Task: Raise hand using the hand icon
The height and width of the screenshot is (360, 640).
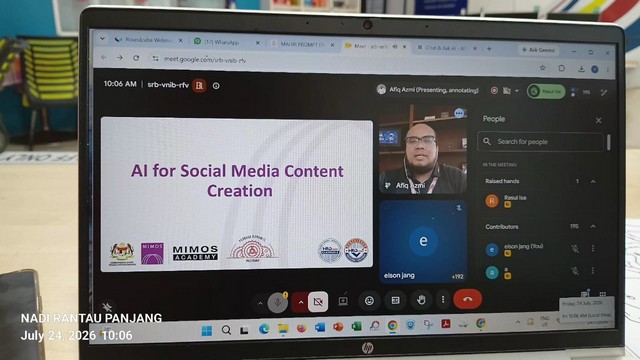Action: coord(421,300)
